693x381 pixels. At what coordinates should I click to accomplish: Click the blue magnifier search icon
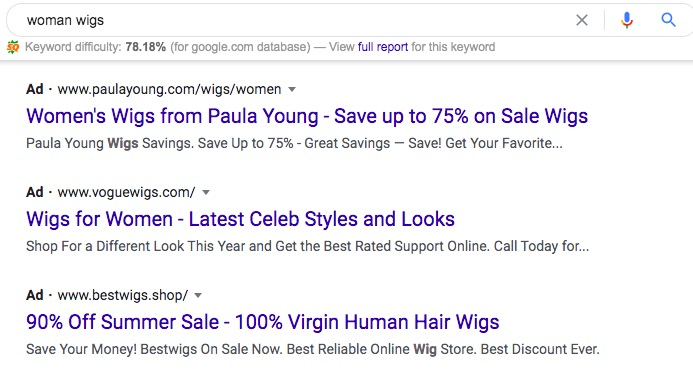tap(668, 20)
